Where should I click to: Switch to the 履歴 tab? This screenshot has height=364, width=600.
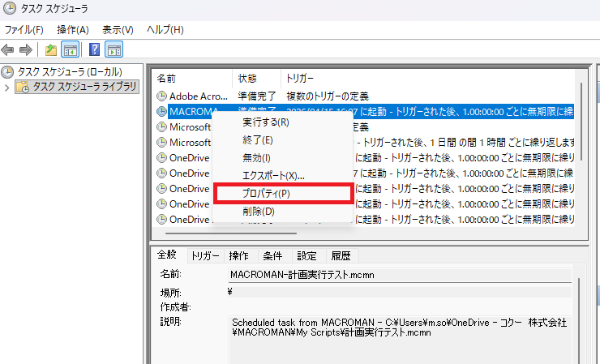click(341, 255)
